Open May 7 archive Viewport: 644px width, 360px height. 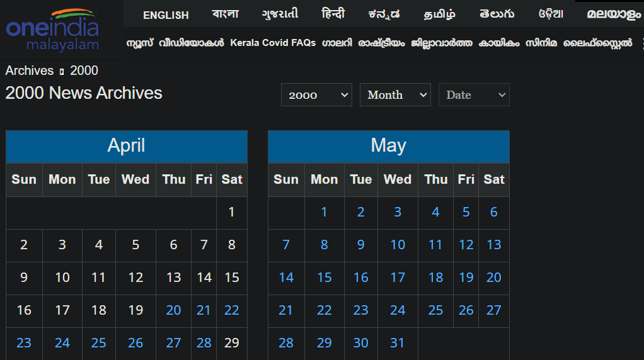click(x=286, y=245)
